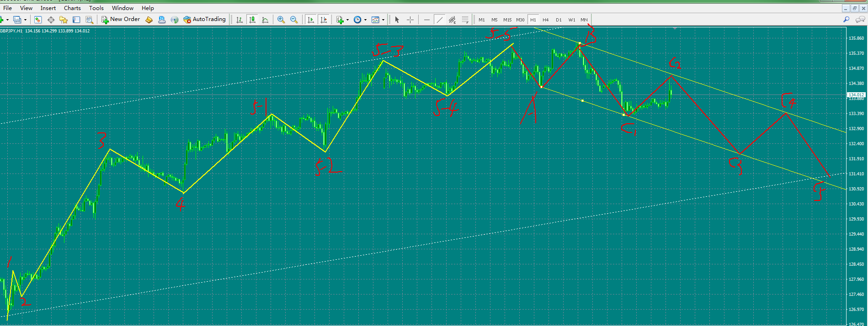Click the search magnifier at top right
The image size is (868, 326).
click(846, 20)
